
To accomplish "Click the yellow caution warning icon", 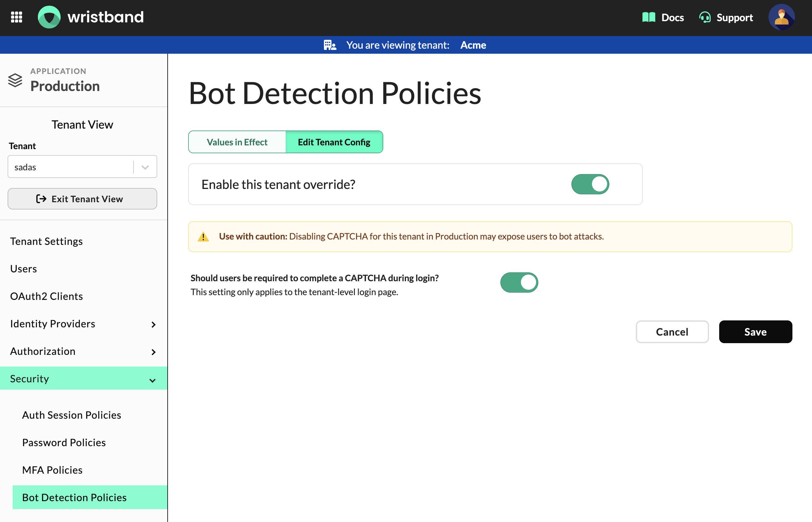I will pos(203,237).
